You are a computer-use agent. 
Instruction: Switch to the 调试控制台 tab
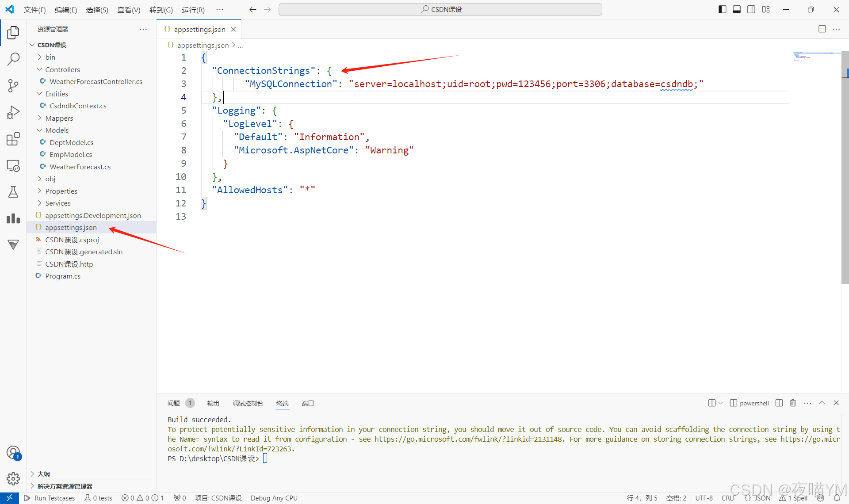tap(248, 403)
